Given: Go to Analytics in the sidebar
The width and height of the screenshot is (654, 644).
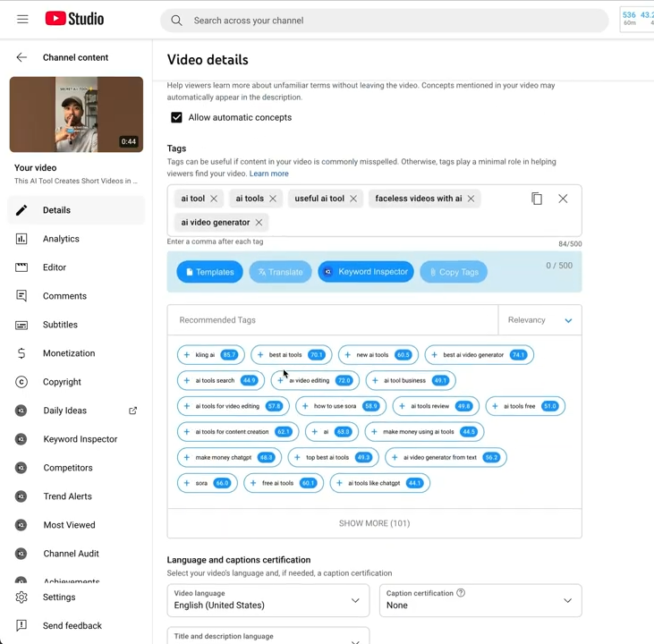Looking at the screenshot, I should point(61,239).
